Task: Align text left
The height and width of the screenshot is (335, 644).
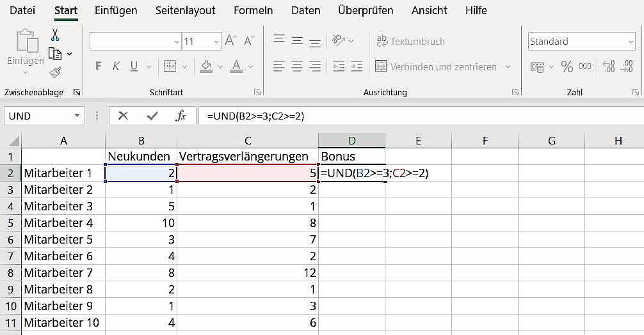Action: click(279, 66)
